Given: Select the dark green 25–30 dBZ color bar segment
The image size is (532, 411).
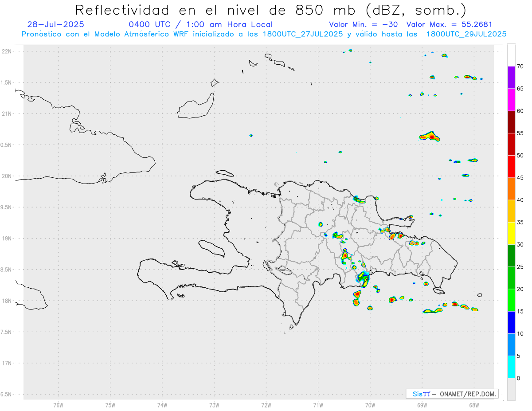Looking at the screenshot, I should pos(511,256).
